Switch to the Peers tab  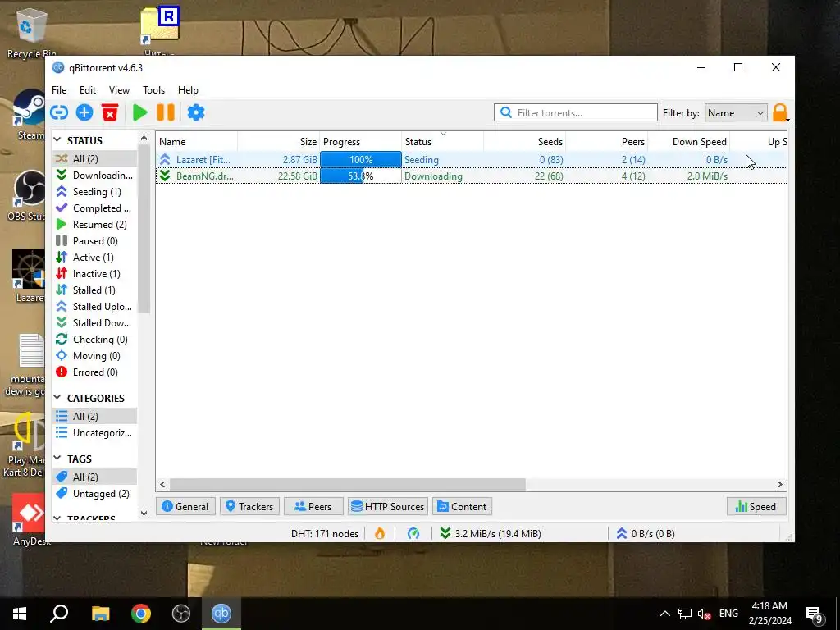coord(313,506)
